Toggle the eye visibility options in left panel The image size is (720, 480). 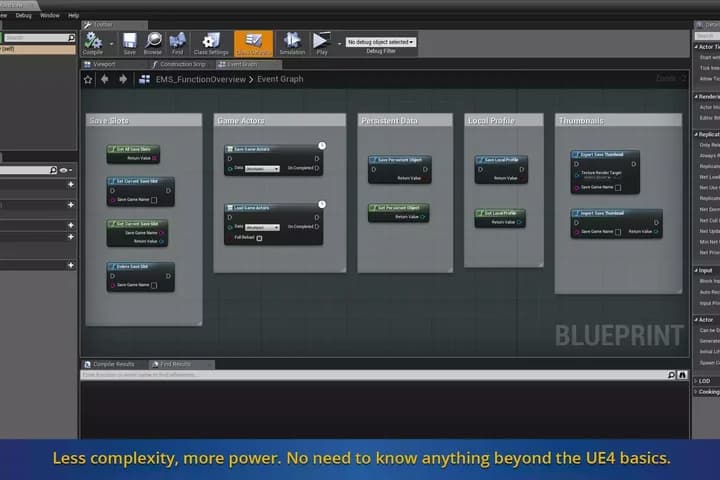pos(65,170)
